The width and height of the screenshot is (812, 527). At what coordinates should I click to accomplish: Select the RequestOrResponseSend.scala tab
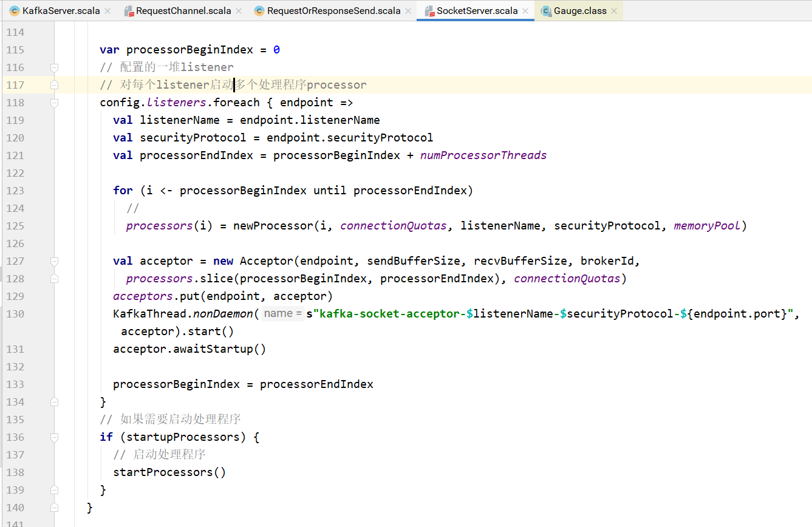click(x=333, y=11)
